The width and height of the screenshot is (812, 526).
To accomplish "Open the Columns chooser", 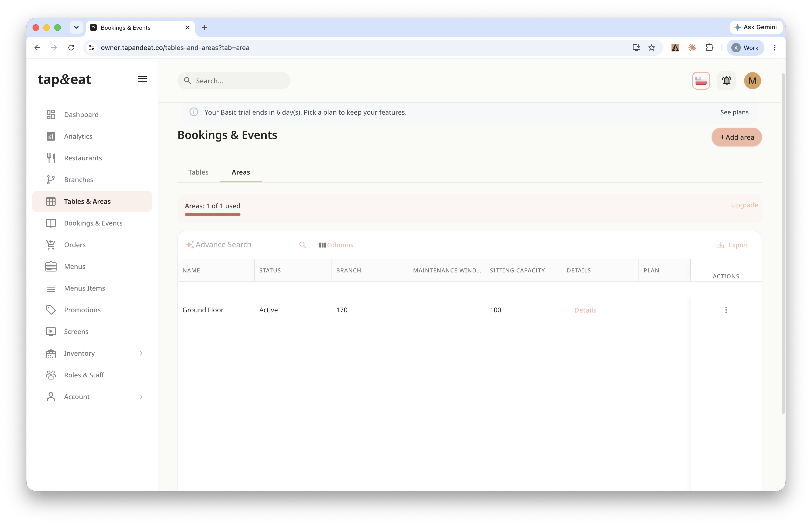I will point(336,245).
